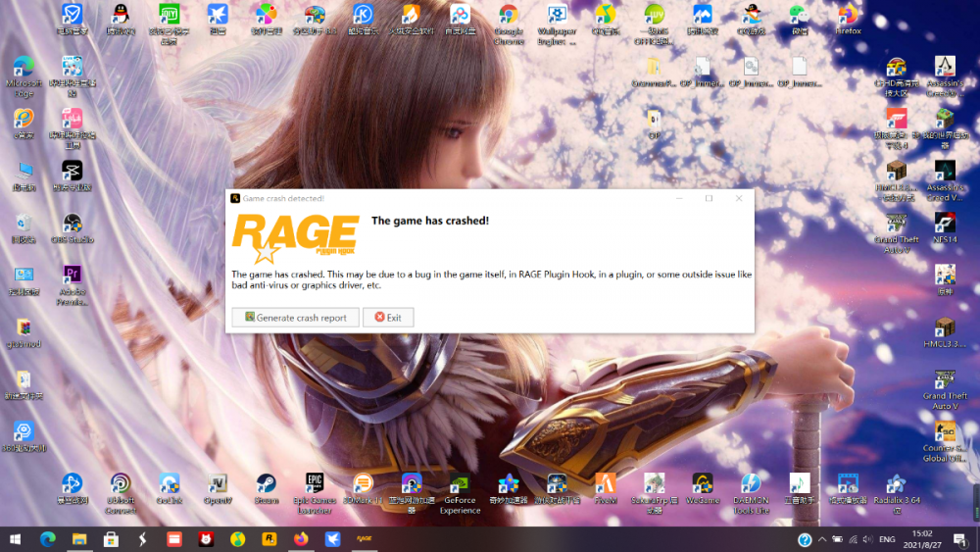This screenshot has width=980, height=552.
Task: Click Firefox icon in taskbar
Action: point(300,539)
